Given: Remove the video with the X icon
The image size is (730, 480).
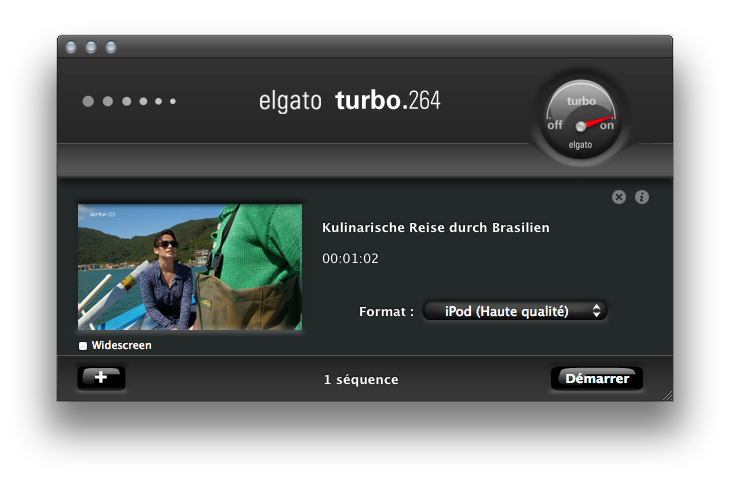Looking at the screenshot, I should [619, 197].
